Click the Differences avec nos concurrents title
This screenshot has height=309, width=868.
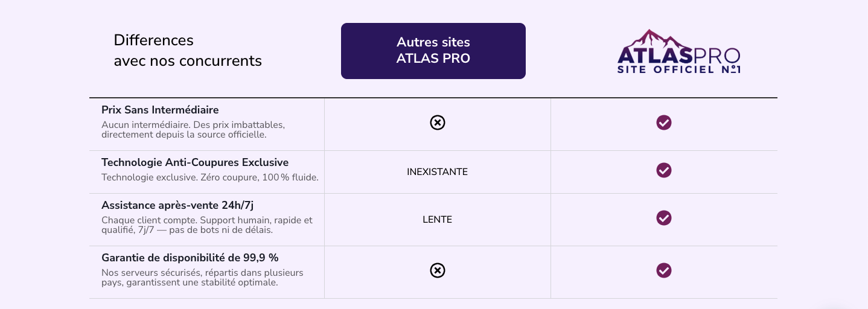[x=188, y=51]
